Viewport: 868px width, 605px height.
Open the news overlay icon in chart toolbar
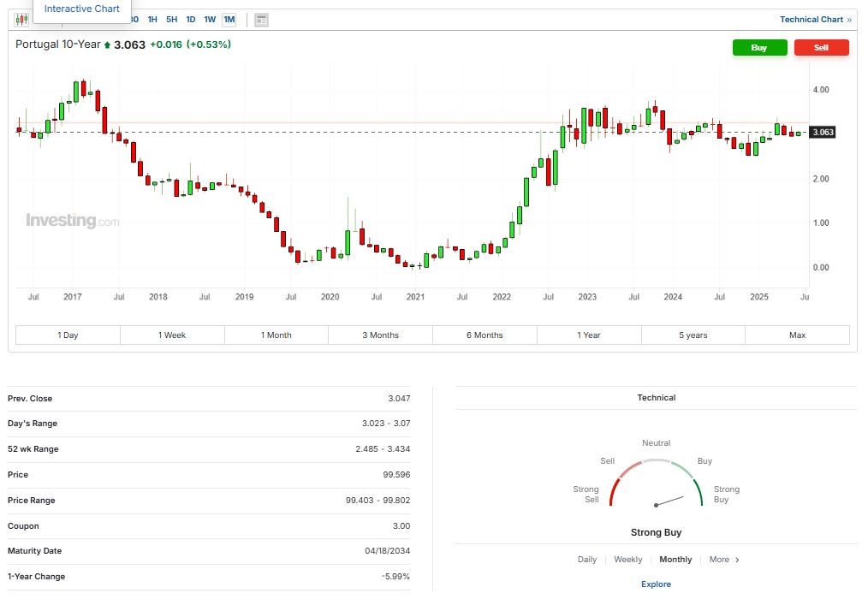261,20
